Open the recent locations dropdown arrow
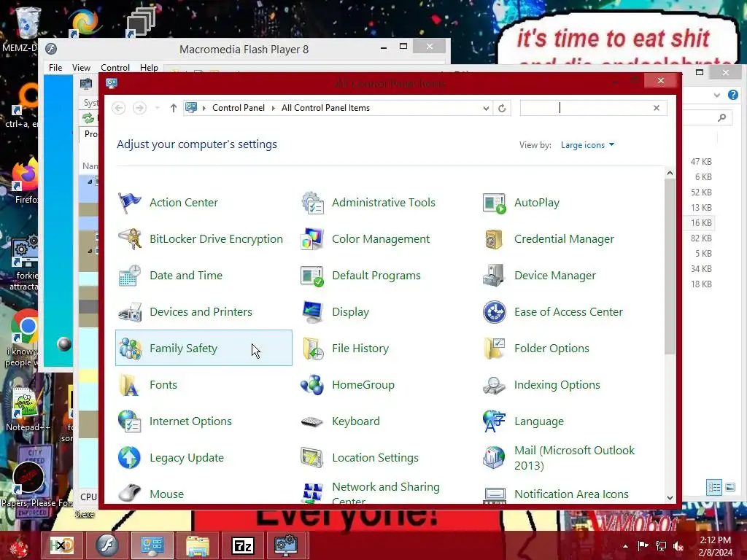The image size is (747, 560). 158,108
